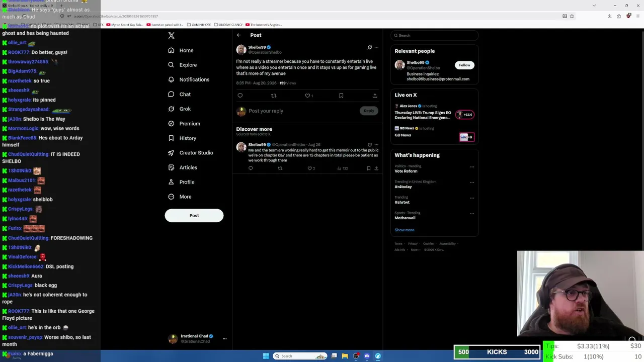Open the Premium badge icon
This screenshot has height=362, width=644.
[171, 123]
